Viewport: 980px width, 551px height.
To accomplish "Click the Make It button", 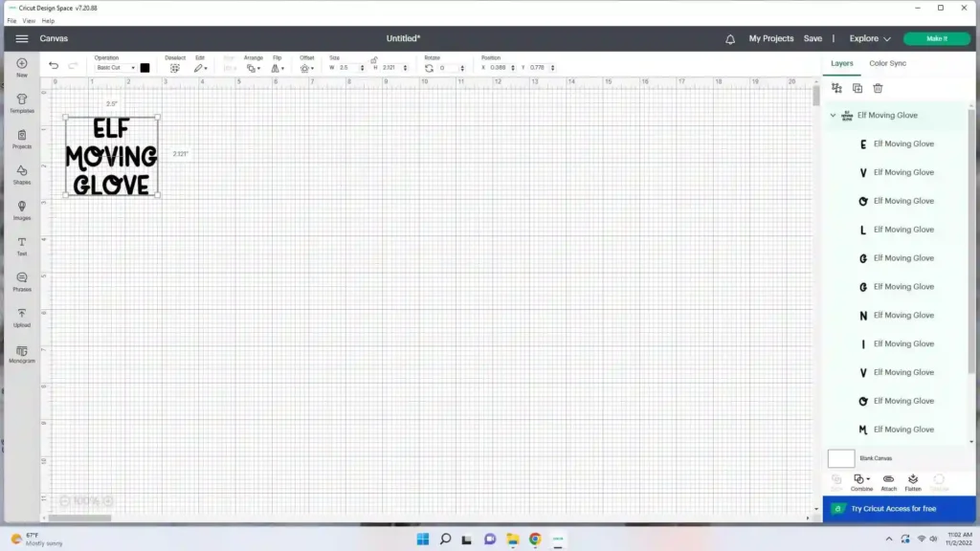I will [x=936, y=38].
